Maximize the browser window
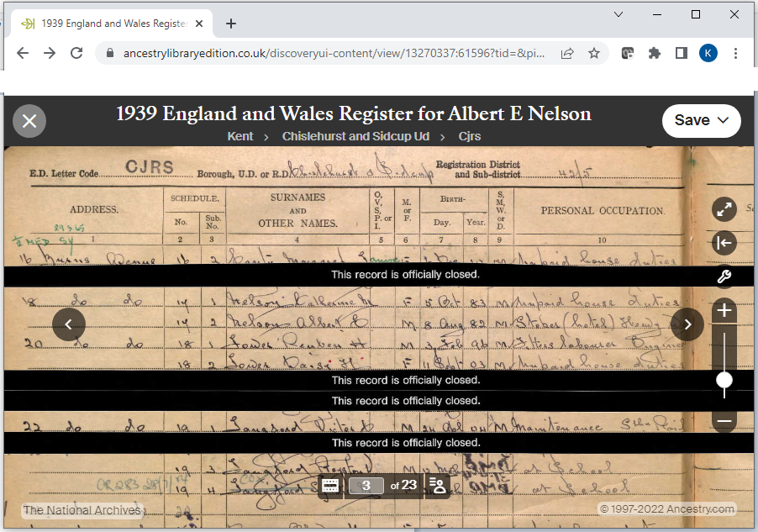 pyautogui.click(x=696, y=14)
